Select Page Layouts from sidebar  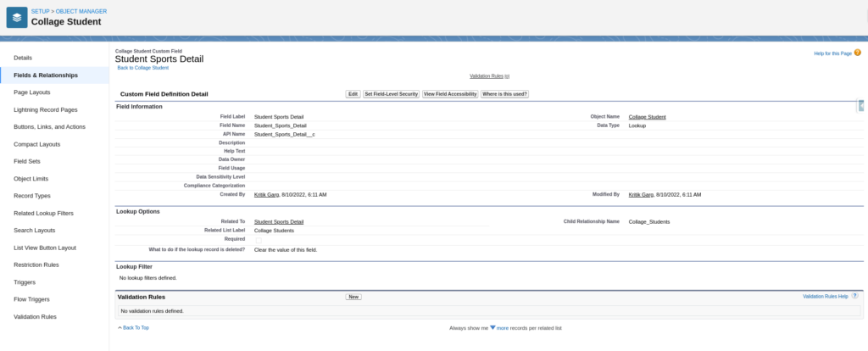click(32, 92)
